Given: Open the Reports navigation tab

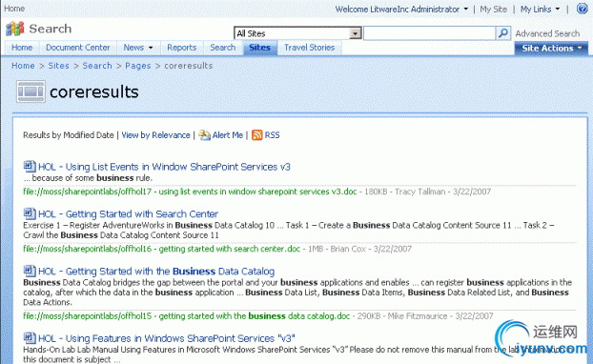Looking at the screenshot, I should (x=182, y=48).
